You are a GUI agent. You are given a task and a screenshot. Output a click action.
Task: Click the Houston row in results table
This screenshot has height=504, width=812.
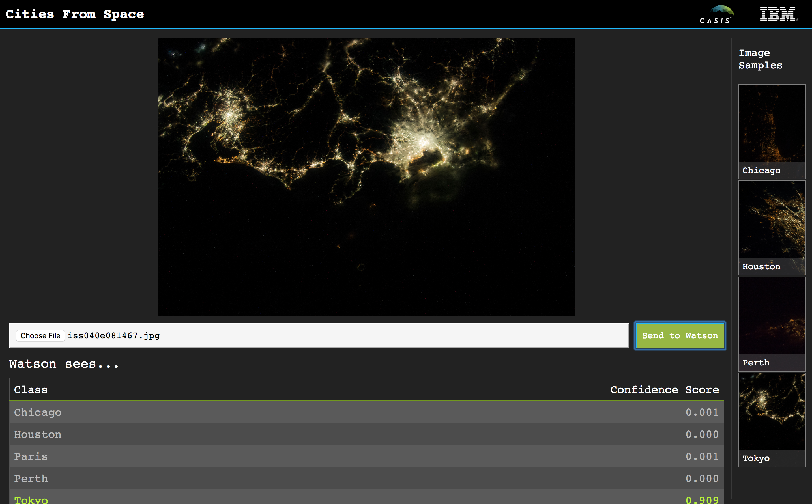(x=366, y=434)
